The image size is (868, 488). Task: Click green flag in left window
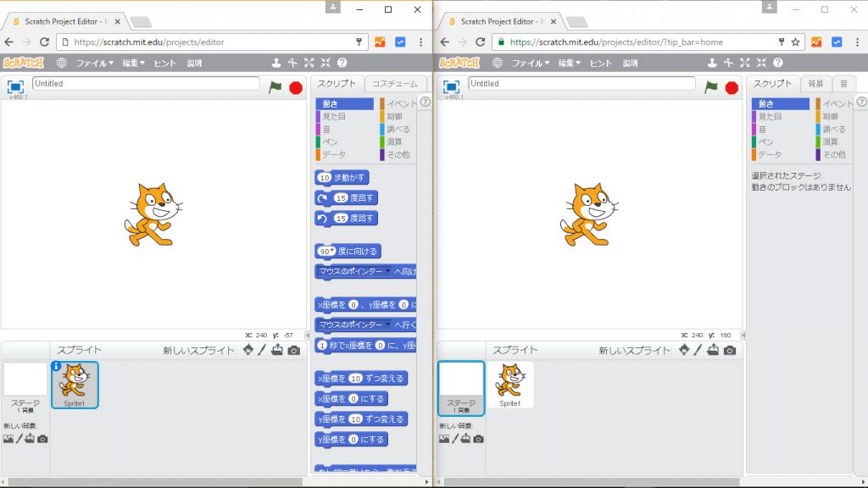[275, 87]
